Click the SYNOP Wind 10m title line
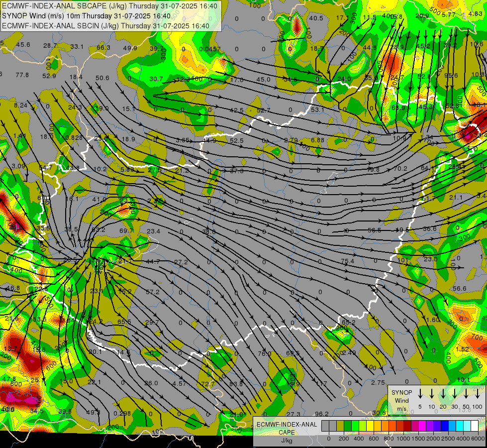This screenshot has width=487, height=448. coord(87,16)
